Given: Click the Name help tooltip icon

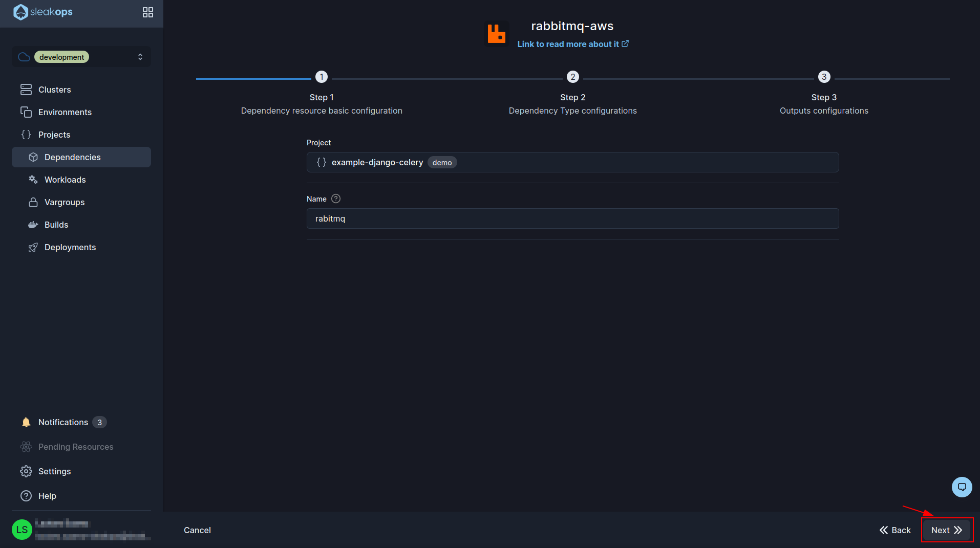Looking at the screenshot, I should 336,199.
